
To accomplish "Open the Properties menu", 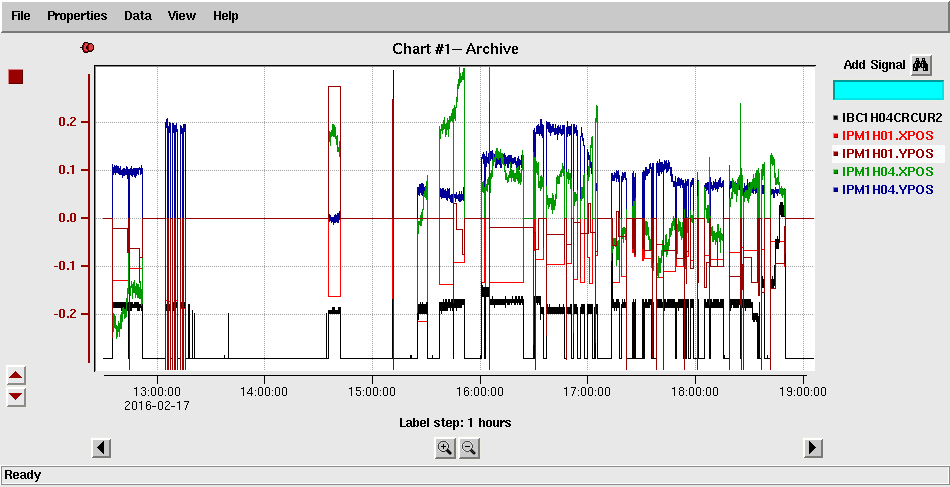I will click(x=77, y=16).
